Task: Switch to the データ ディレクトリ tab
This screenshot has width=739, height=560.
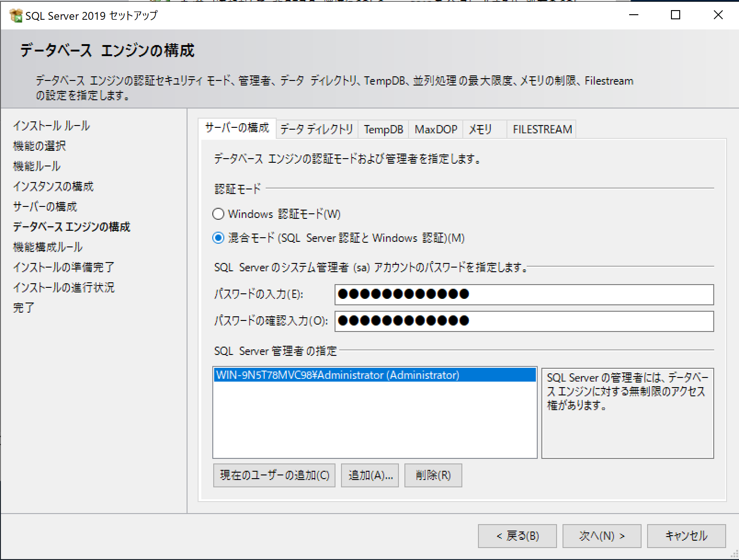Action: click(317, 129)
